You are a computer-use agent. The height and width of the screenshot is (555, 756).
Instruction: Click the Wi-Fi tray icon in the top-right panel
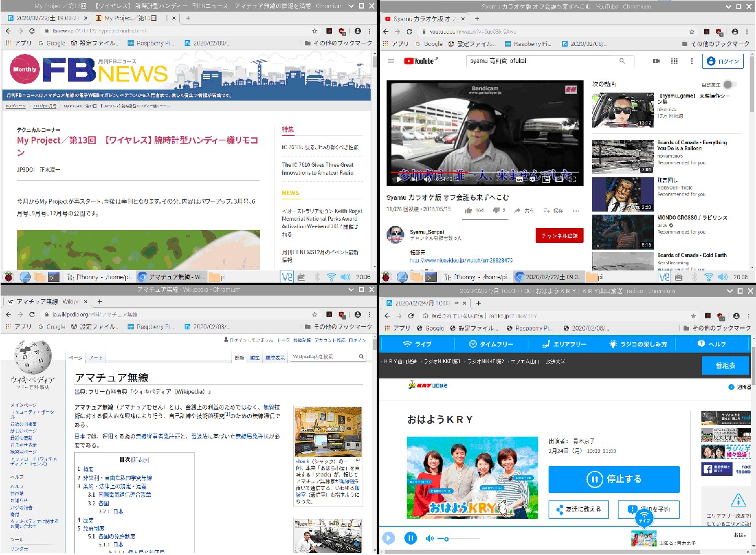click(709, 277)
